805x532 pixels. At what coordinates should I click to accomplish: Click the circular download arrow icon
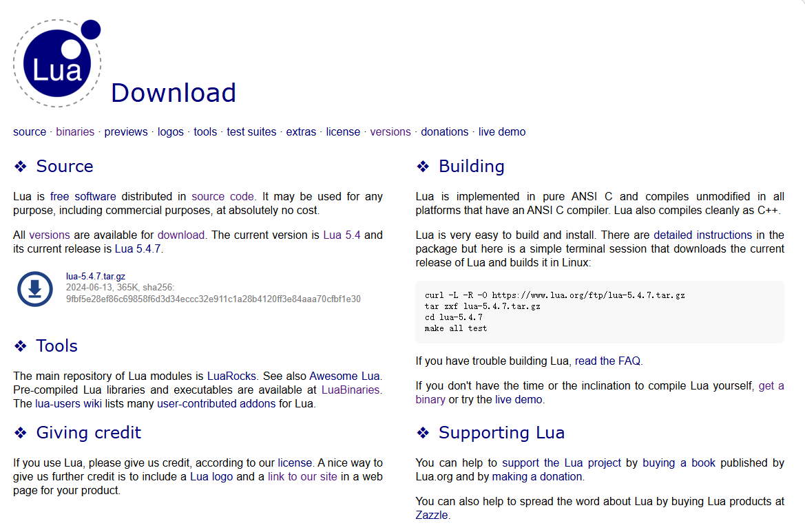tap(35, 289)
